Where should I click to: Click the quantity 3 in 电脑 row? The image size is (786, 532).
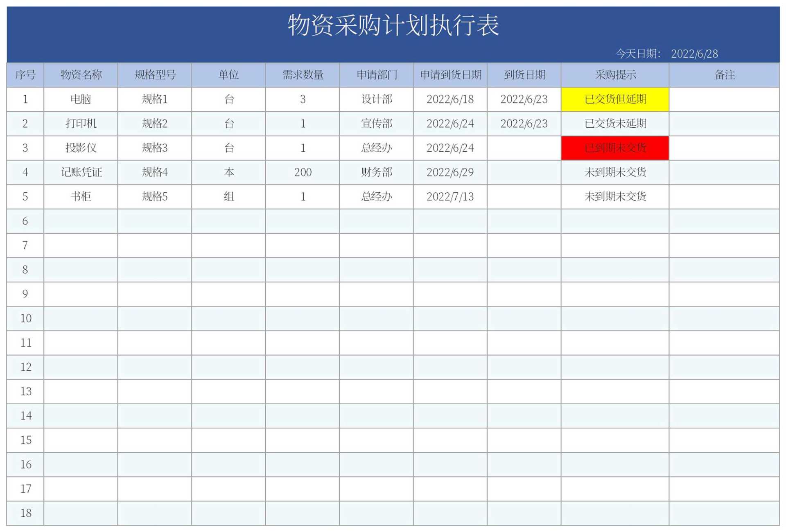point(303,99)
